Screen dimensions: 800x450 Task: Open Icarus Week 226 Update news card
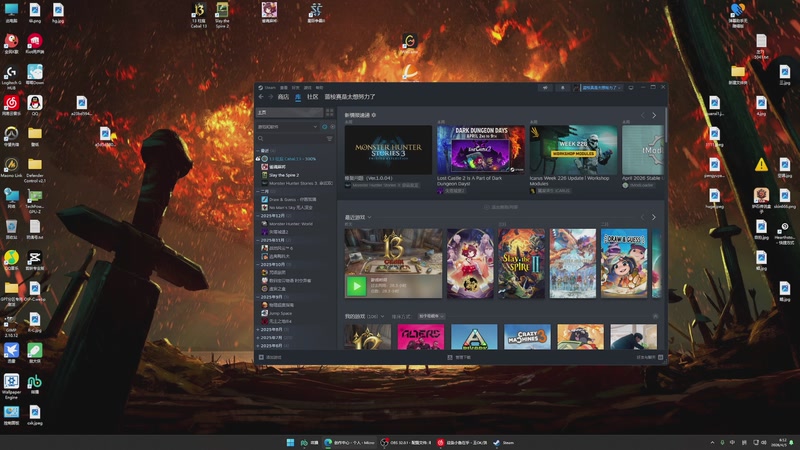click(573, 150)
